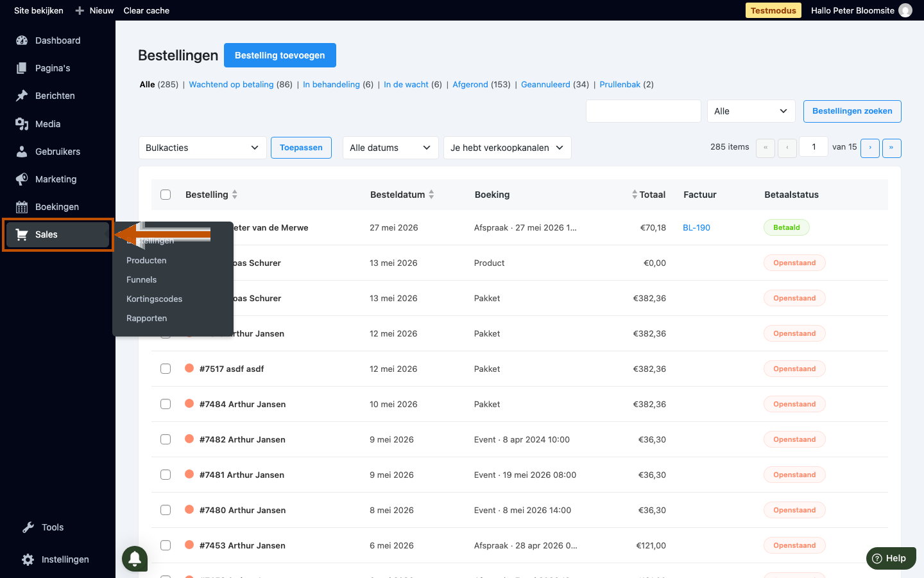The image size is (924, 578).
Task: Click the plus icon next to Nieuw
Action: point(80,10)
